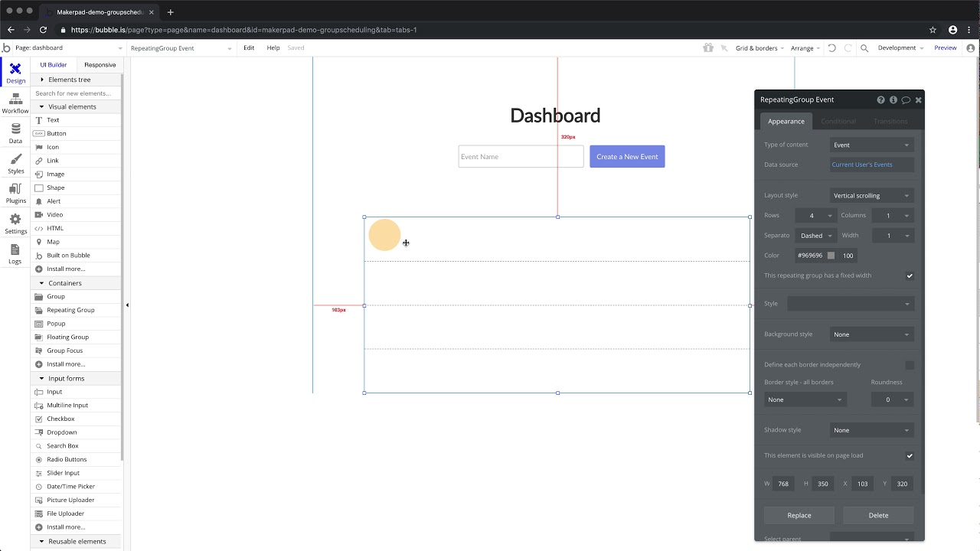Image resolution: width=980 pixels, height=551 pixels.
Task: Open comments icon in property panel
Action: pyautogui.click(x=906, y=99)
